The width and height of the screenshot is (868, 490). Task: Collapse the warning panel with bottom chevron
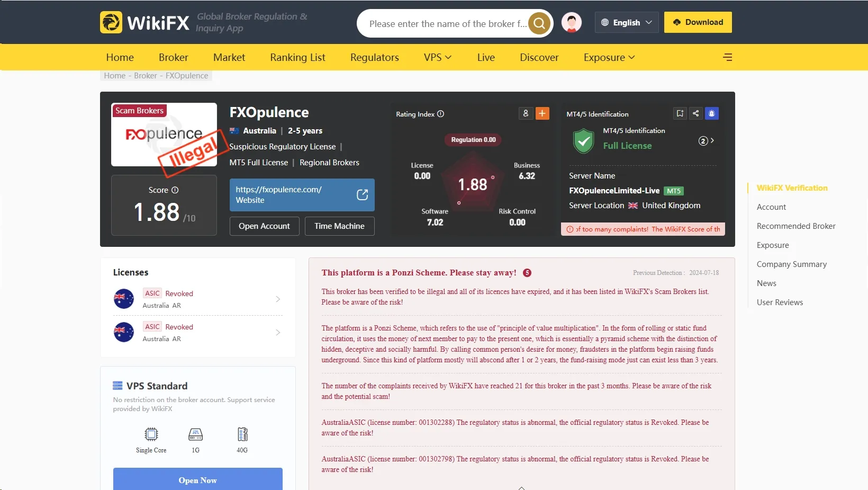click(521, 488)
